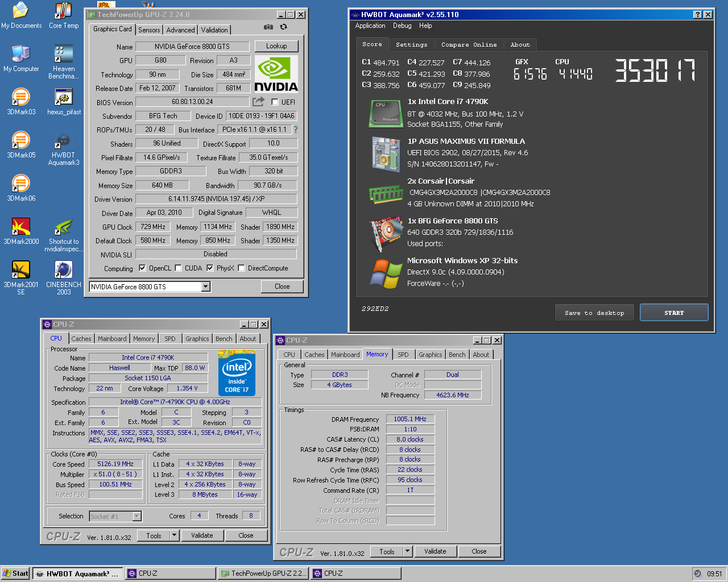The height and width of the screenshot is (582, 728).
Task: Open Debug menu in Aquamark
Action: pyautogui.click(x=402, y=26)
